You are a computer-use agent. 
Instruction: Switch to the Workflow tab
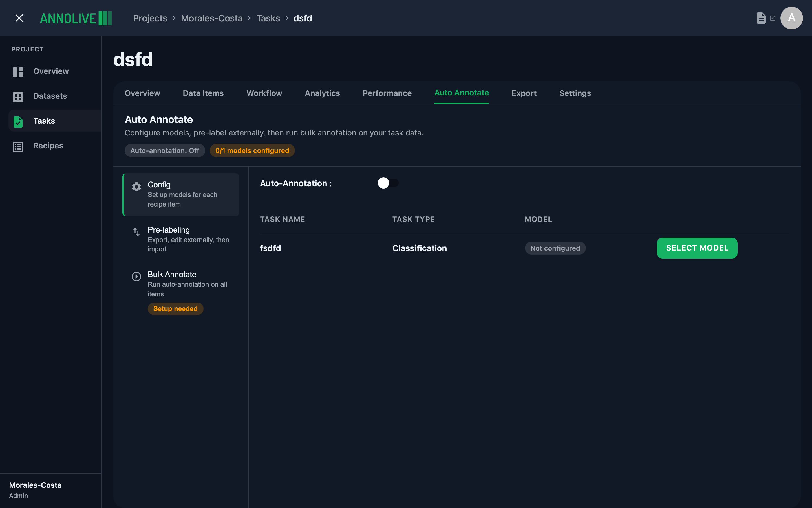(x=264, y=93)
